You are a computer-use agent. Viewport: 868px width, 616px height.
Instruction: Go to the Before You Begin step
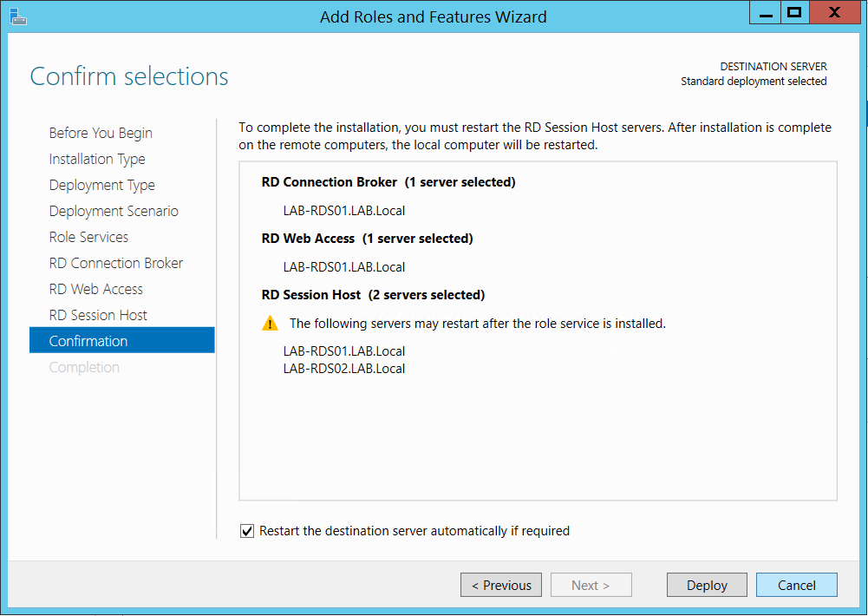[101, 133]
